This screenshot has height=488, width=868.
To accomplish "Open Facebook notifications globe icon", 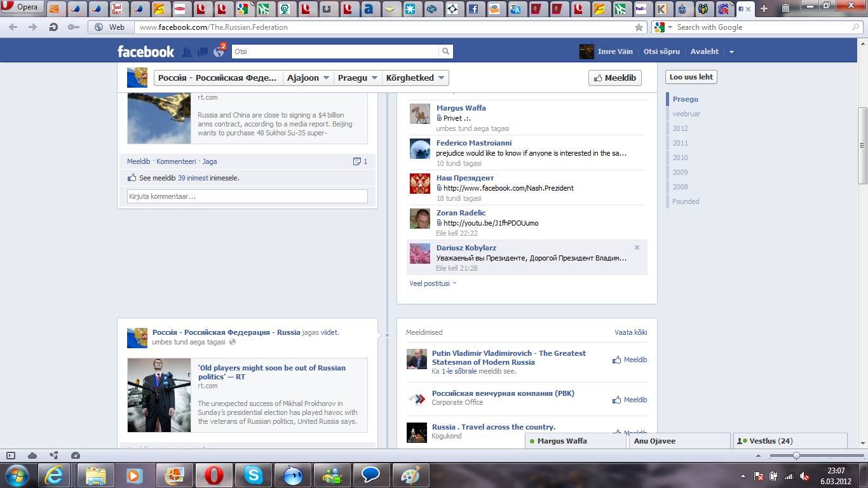I will [219, 51].
